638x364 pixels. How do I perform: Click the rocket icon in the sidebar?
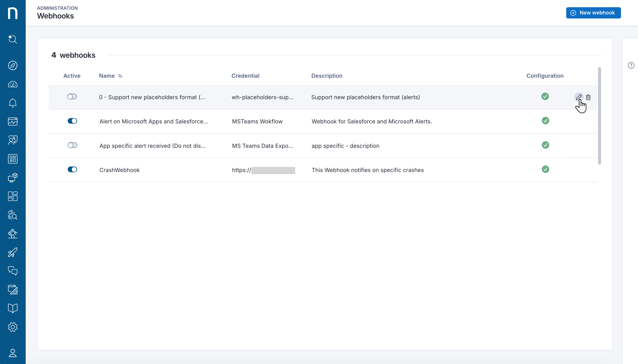click(x=12, y=253)
